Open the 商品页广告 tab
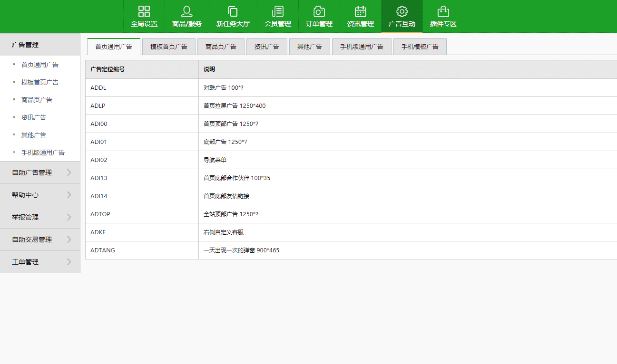 tap(221, 47)
